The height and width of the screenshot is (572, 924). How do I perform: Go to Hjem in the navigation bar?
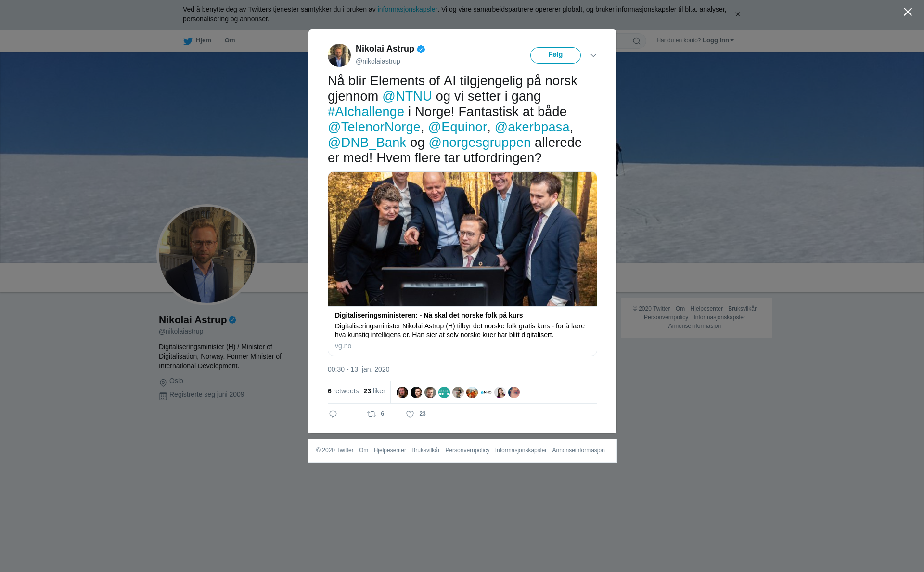click(x=204, y=40)
